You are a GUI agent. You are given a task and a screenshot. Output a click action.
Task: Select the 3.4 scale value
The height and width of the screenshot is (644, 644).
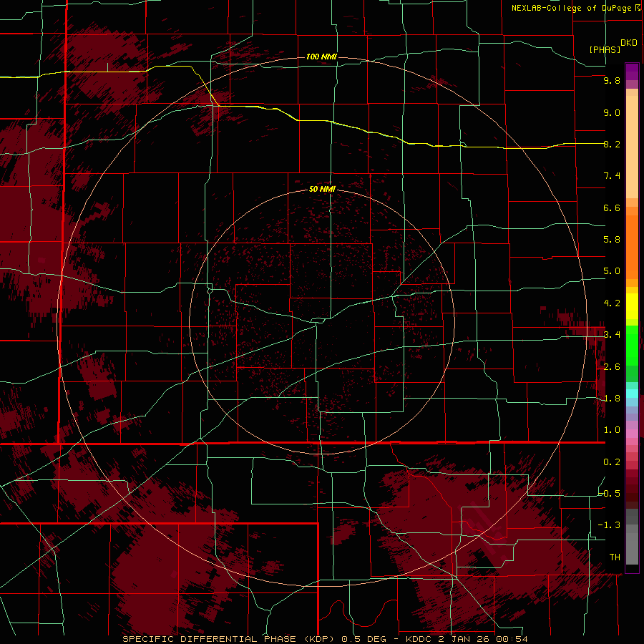(x=612, y=335)
